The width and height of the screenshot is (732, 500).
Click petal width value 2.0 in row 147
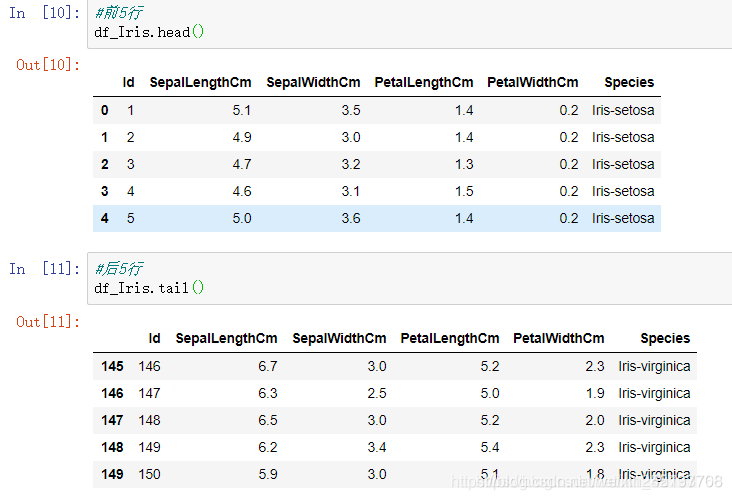595,420
